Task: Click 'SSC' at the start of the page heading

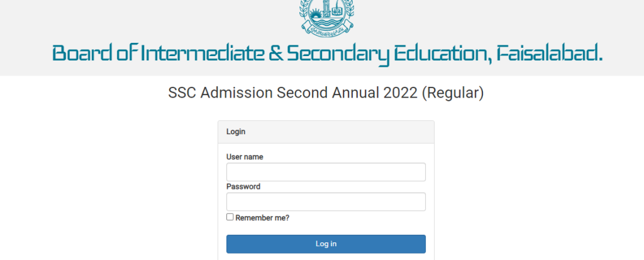Action: click(181, 93)
